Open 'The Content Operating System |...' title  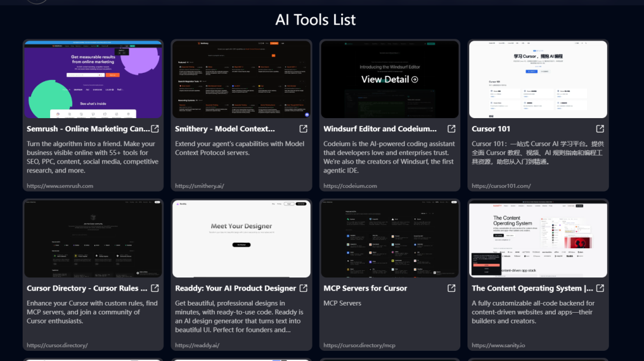[x=532, y=288]
